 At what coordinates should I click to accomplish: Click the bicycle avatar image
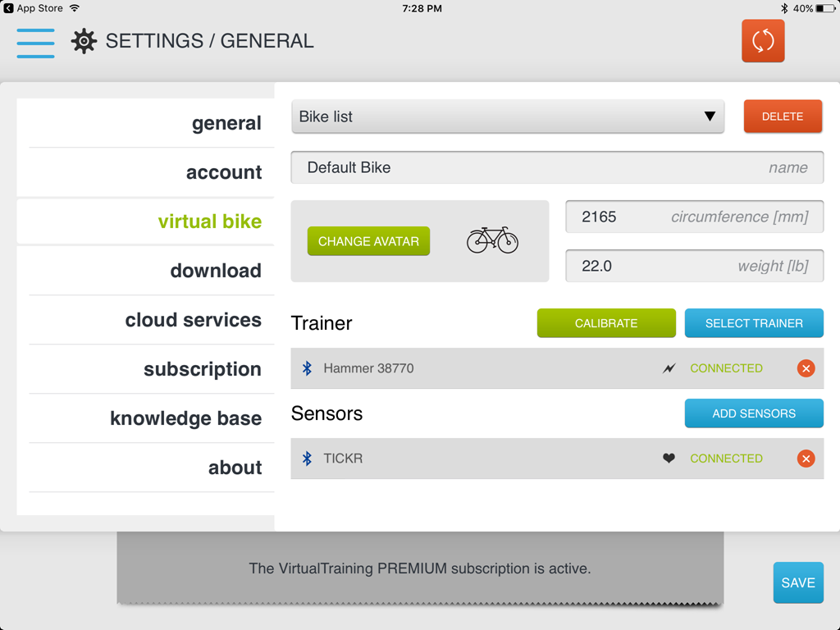click(x=492, y=240)
